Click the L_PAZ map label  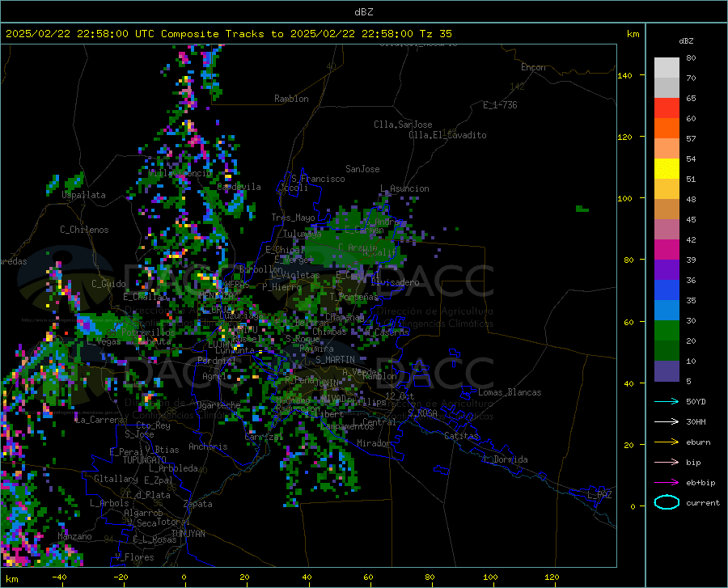click(599, 495)
